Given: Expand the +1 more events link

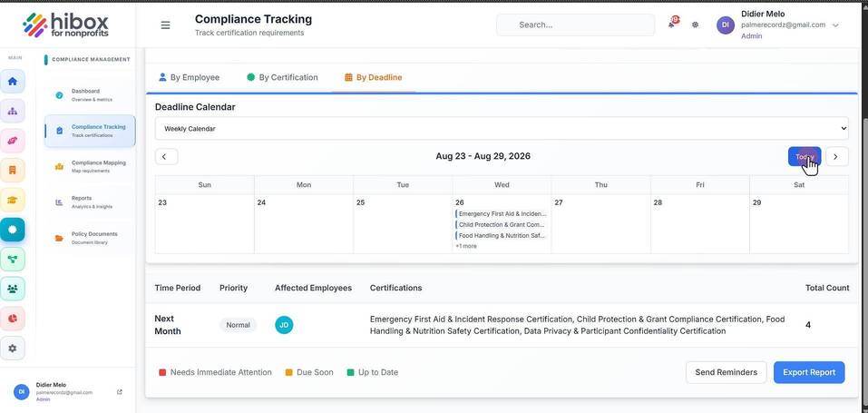Looking at the screenshot, I should pos(466,246).
